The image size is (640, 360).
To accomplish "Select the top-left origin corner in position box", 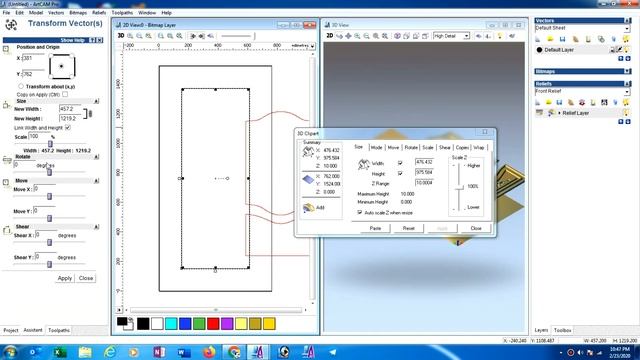I will pos(51,56).
